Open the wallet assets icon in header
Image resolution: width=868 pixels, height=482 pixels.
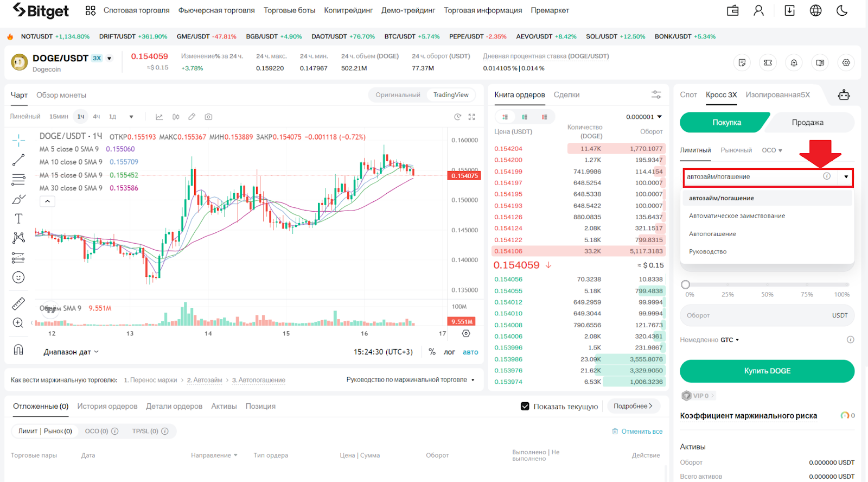[733, 10]
